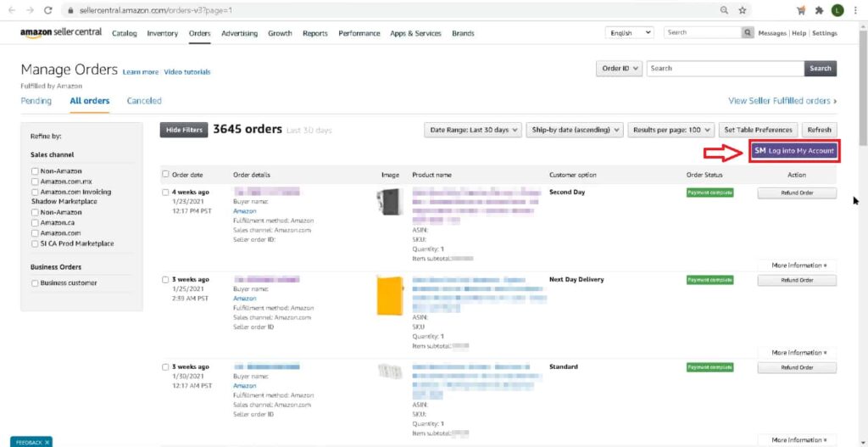Open the Performance menu

359,33
